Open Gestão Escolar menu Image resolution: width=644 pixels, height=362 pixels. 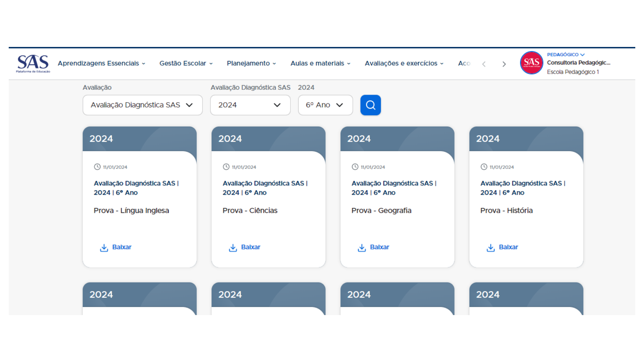tap(186, 63)
